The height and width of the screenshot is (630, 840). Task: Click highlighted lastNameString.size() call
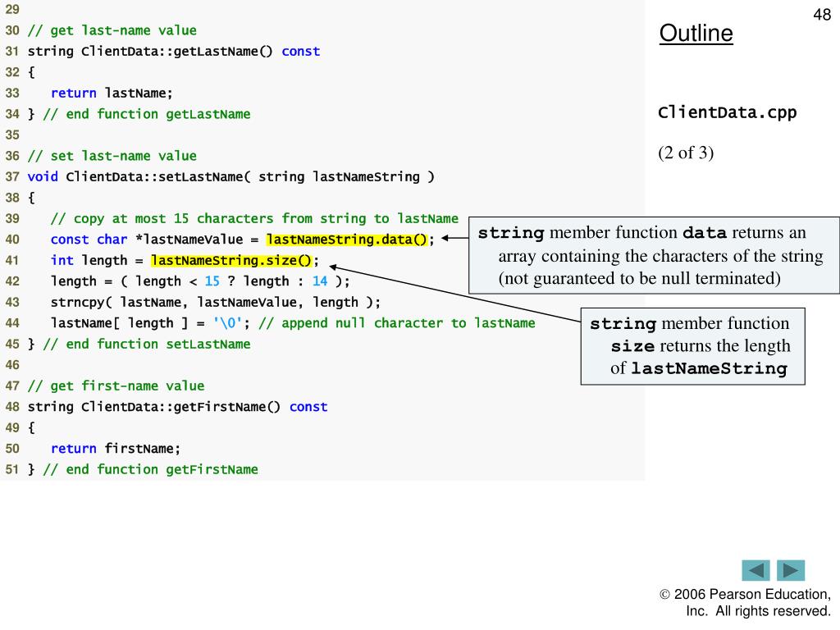[x=231, y=260]
